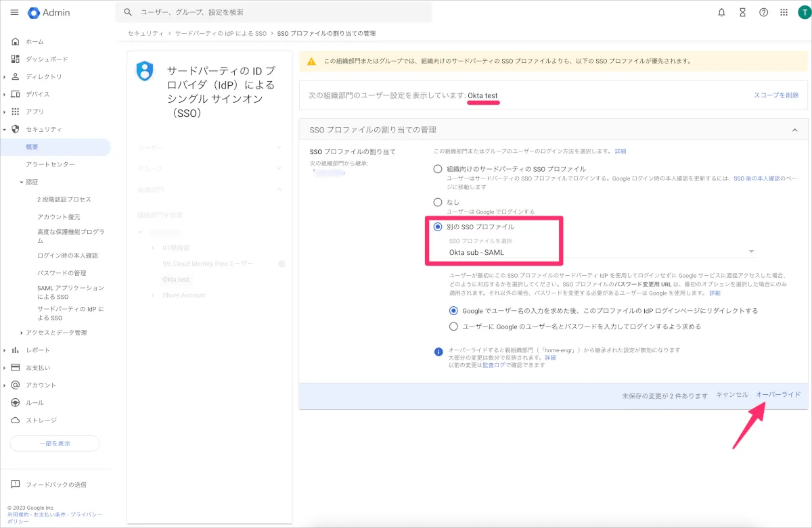Open the hamburger main menu icon
The height and width of the screenshot is (528, 812).
pyautogui.click(x=14, y=13)
